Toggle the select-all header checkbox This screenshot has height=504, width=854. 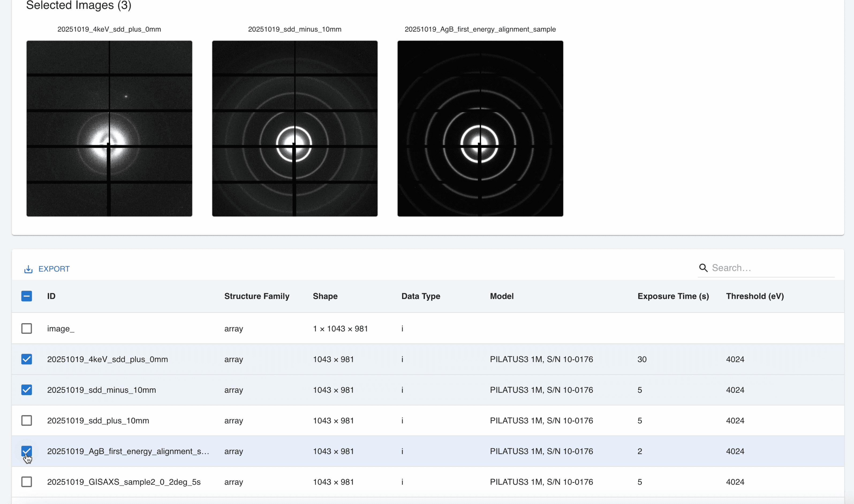coord(27,296)
